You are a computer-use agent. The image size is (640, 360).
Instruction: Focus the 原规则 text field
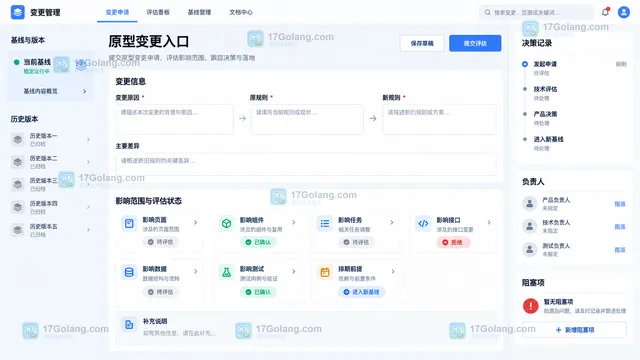[x=307, y=120]
